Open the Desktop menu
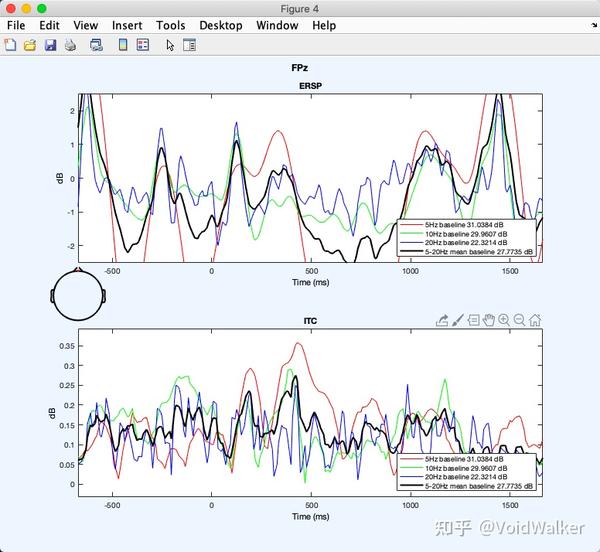 pos(221,25)
